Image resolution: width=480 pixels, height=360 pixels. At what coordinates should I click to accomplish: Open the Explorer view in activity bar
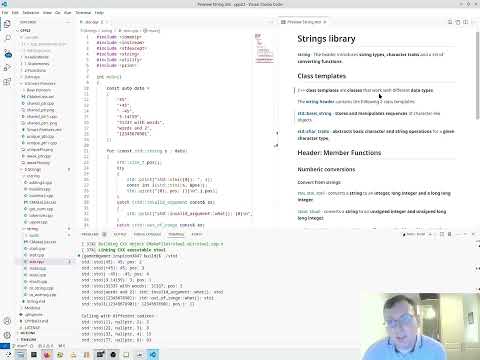click(x=7, y=24)
